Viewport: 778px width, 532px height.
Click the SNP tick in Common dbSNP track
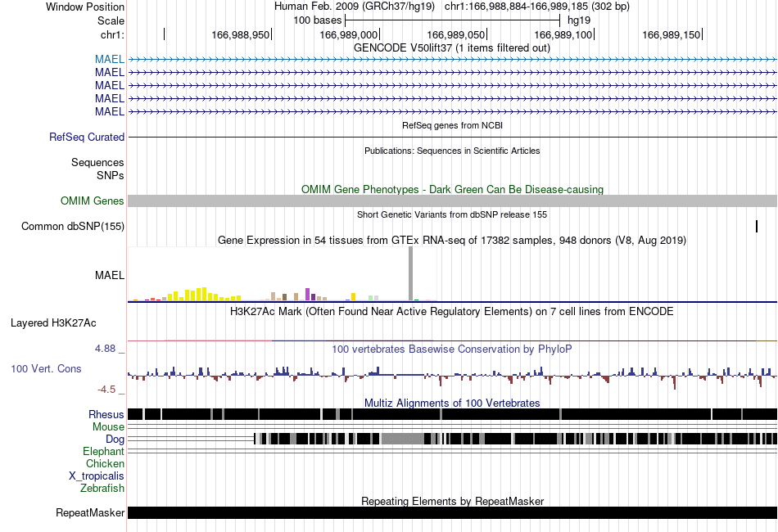click(757, 226)
